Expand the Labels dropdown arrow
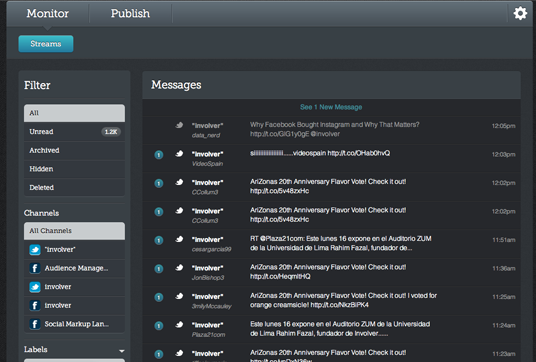 [x=121, y=351]
